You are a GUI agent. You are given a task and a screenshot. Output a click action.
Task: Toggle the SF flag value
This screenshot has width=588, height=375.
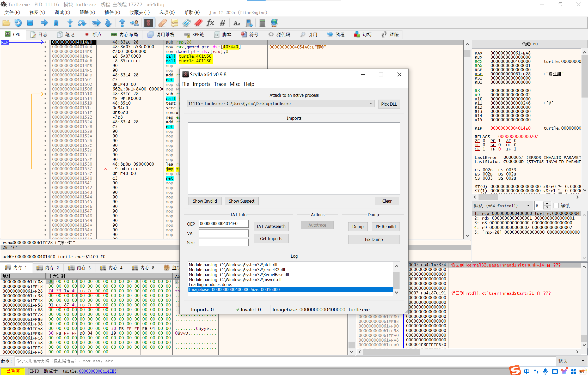[500, 145]
